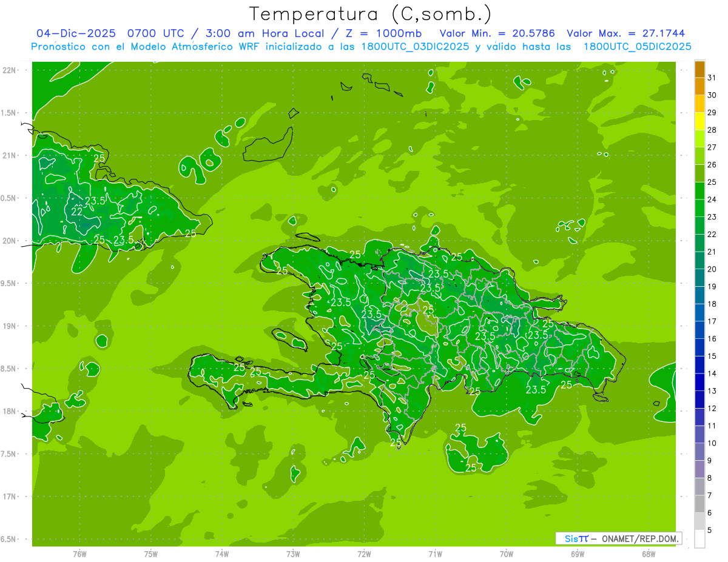
Task: Click the "22" contour label over eastern Cuba
Action: 77,211
